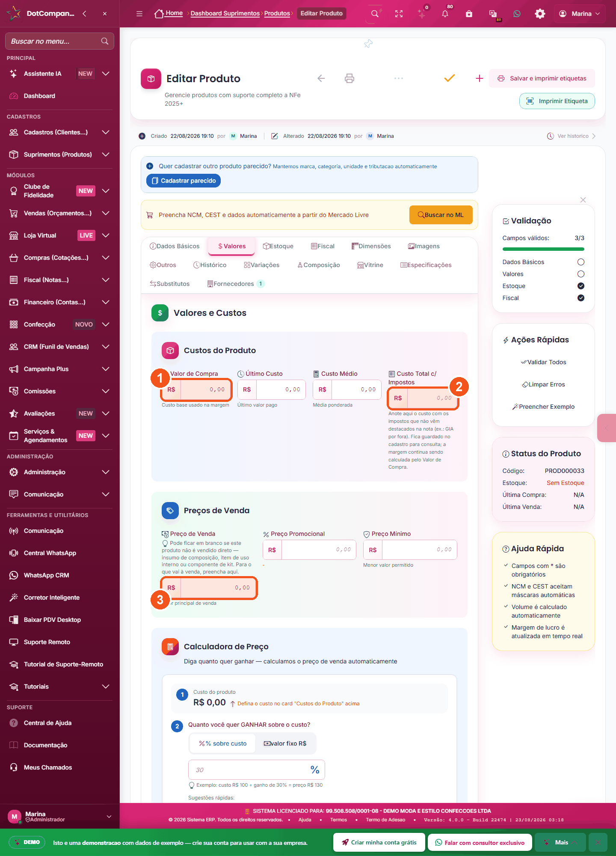Viewport: 616px width, 856px height.
Task: Click the search magnifier in top bar
Action: (375, 14)
